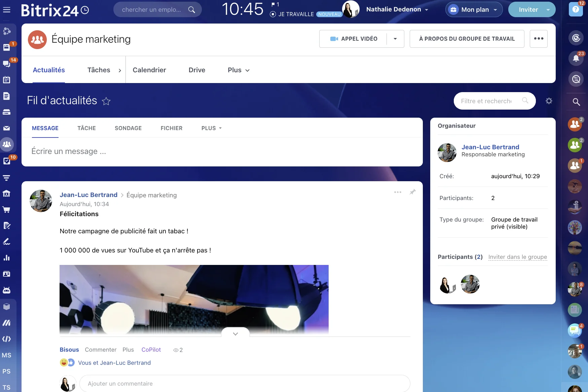Click the right sidebar search magnifier

click(x=576, y=102)
